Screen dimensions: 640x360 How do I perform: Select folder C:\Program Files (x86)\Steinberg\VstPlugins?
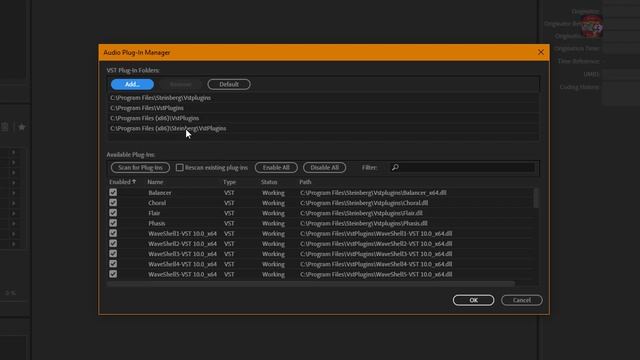[168, 128]
